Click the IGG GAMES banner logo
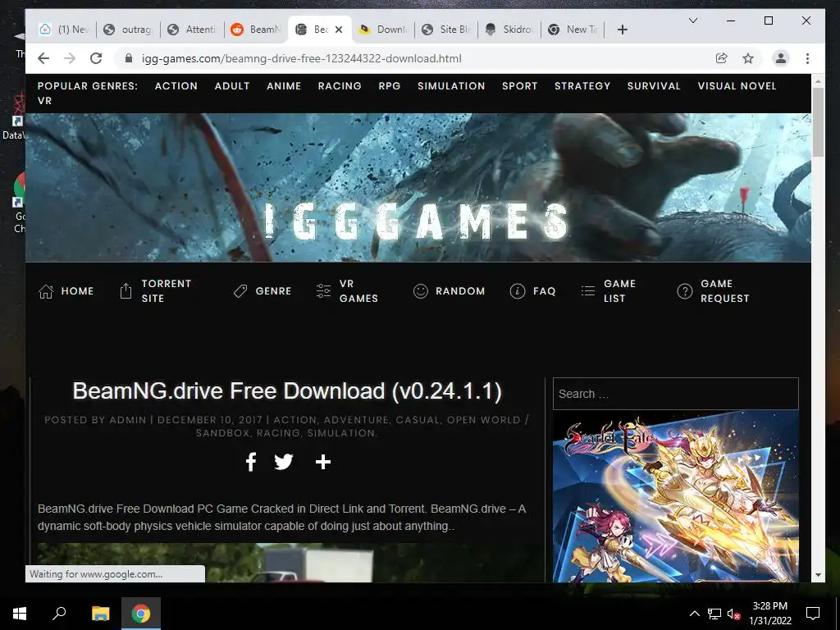This screenshot has height=630, width=840. [x=416, y=221]
